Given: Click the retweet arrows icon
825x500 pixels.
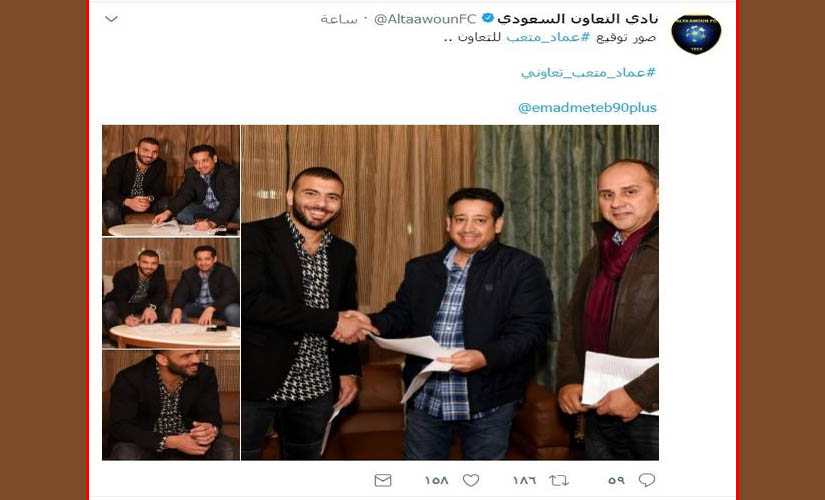Looking at the screenshot, I should [x=559, y=480].
